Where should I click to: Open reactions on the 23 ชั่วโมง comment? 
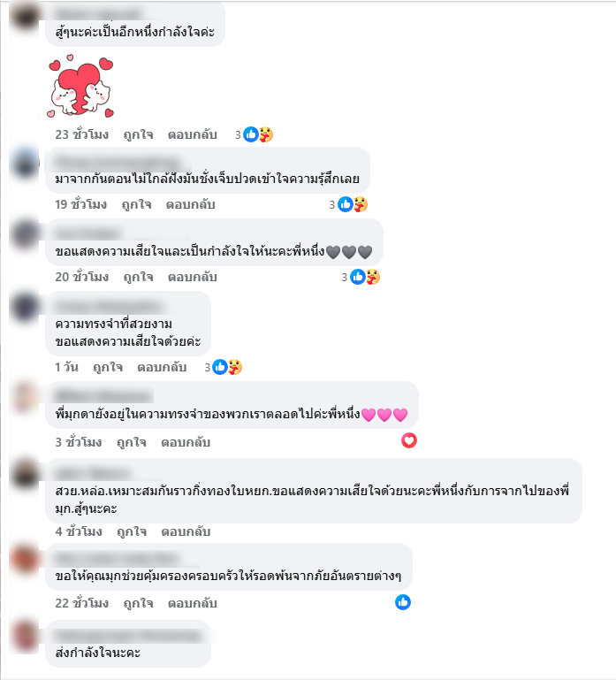click(x=254, y=134)
